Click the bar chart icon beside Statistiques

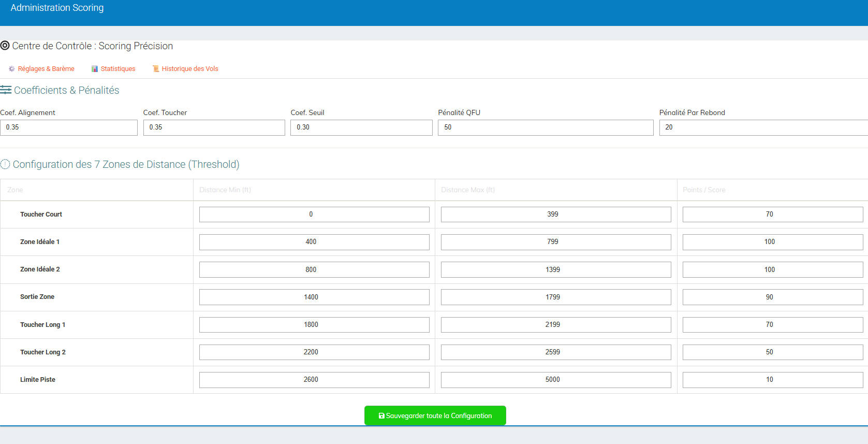(x=95, y=69)
